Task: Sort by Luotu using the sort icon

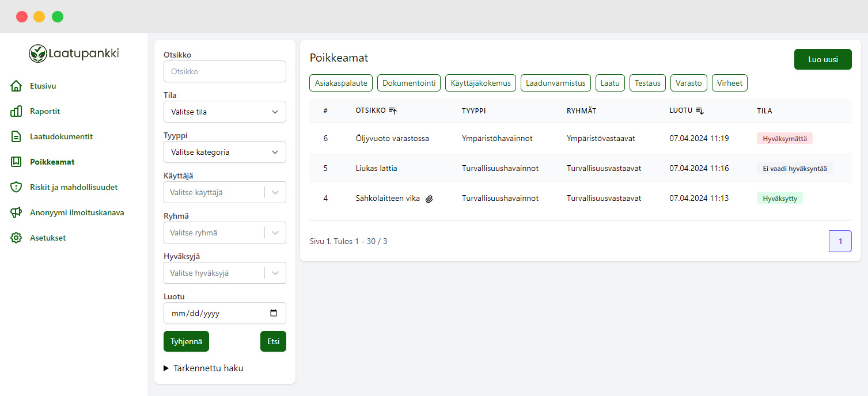Action: (700, 111)
